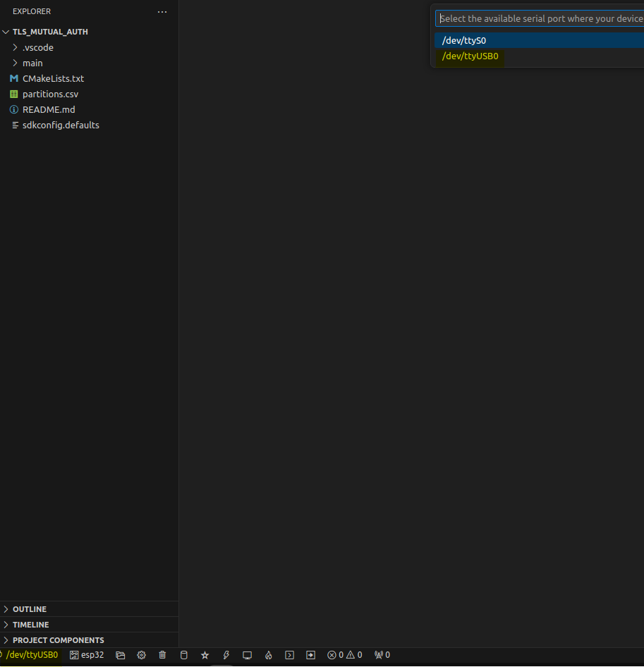The image size is (644, 667).
Task: Click the flash device lightning icon
Action: (226, 655)
